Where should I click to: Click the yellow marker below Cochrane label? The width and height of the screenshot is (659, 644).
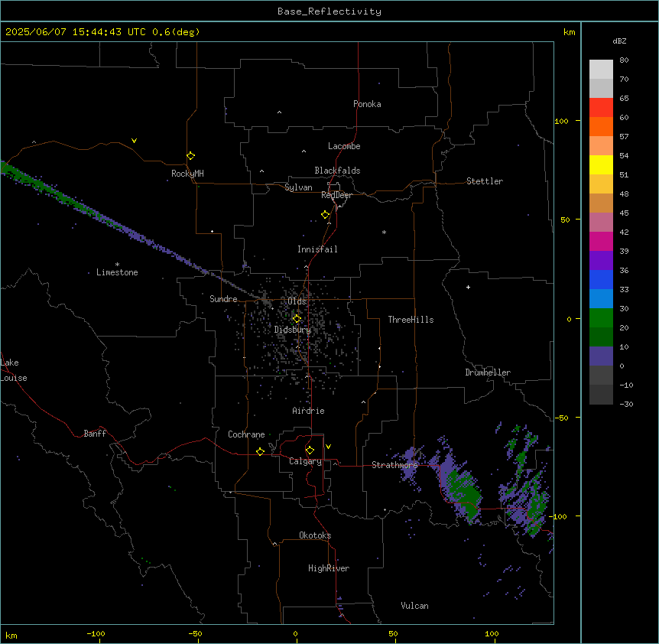260,451
